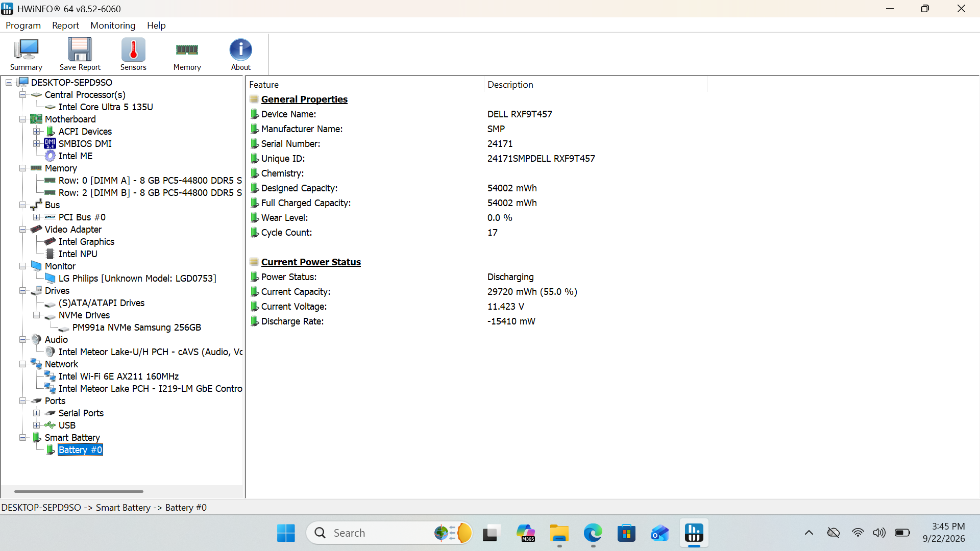Select Row: 2 DIMM B memory module
The image size is (980, 551).
tap(150, 192)
